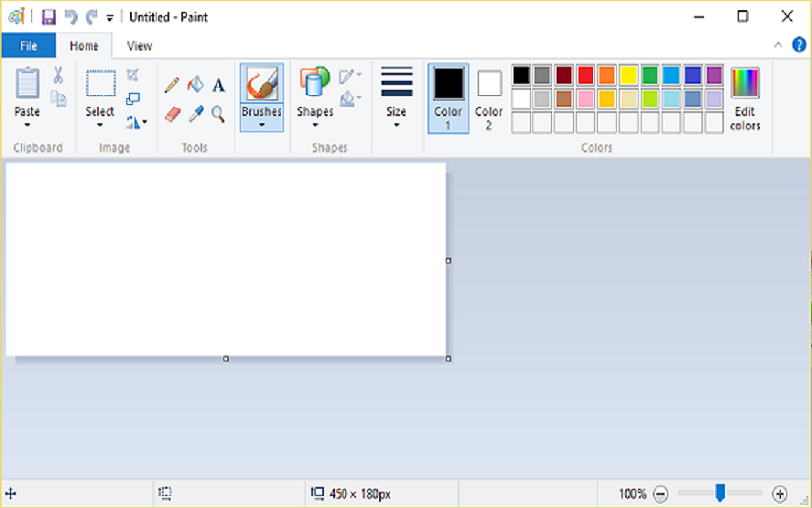This screenshot has width=812, height=508.
Task: Click the Save icon in title bar
Action: point(48,17)
